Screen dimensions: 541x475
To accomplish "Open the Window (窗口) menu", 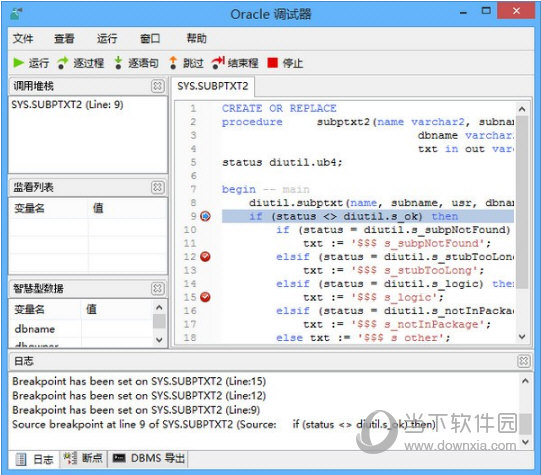I will [150, 38].
